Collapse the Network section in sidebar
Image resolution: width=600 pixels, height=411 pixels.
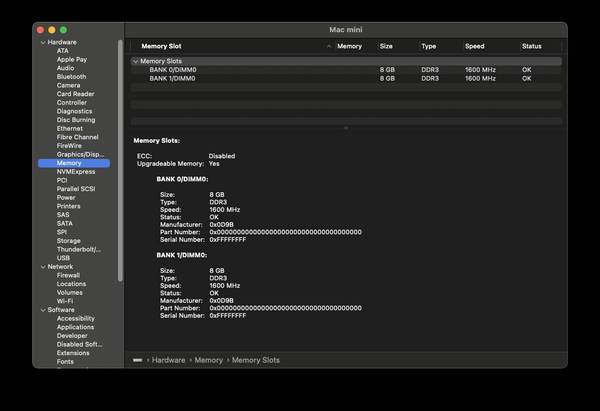coord(43,267)
